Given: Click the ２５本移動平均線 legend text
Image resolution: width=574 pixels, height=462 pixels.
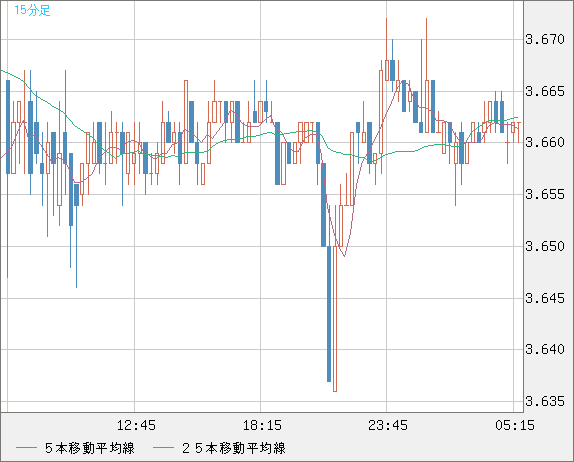Looking at the screenshot, I should tap(234, 448).
